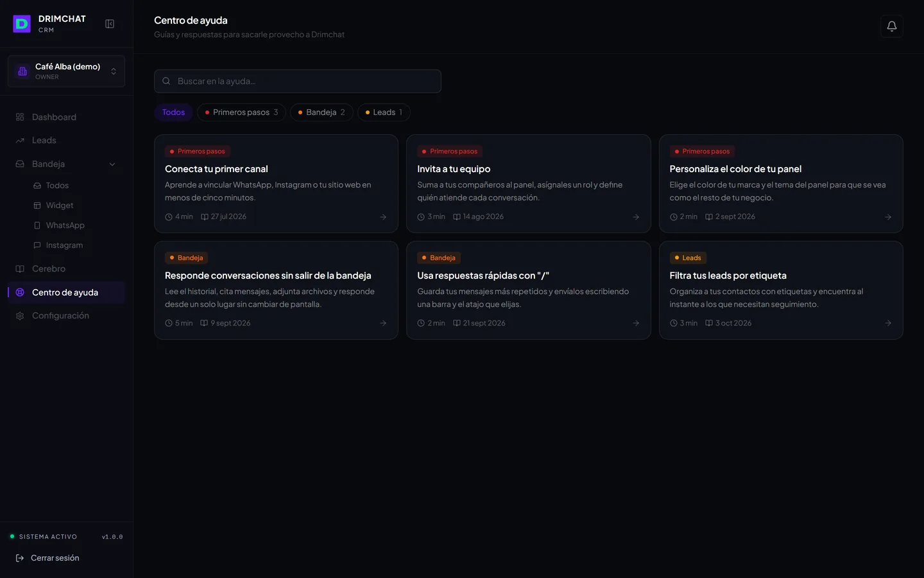
Task: Open article Conecta tu primer canal
Action: click(x=276, y=184)
